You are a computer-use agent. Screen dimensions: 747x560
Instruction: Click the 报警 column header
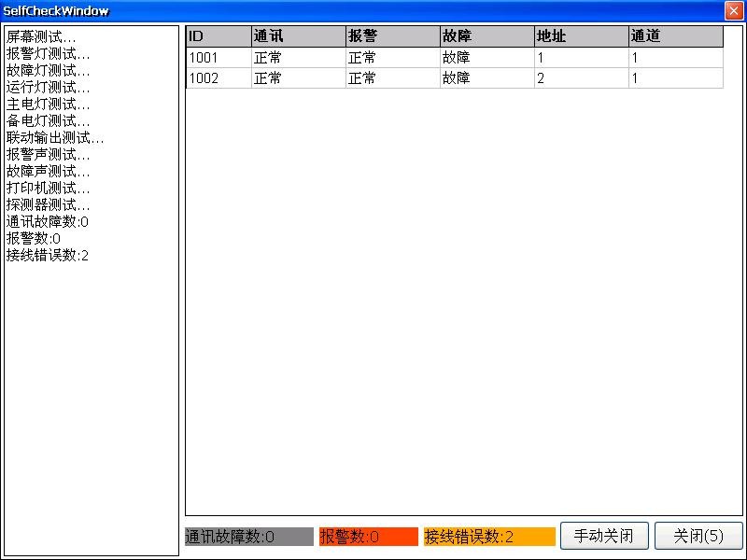pyautogui.click(x=392, y=36)
